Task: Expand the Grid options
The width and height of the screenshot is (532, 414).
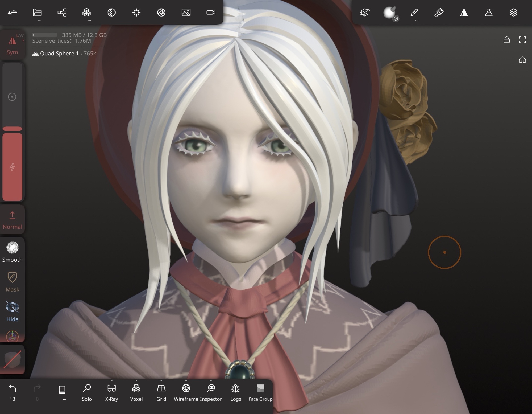Action: pos(161,381)
